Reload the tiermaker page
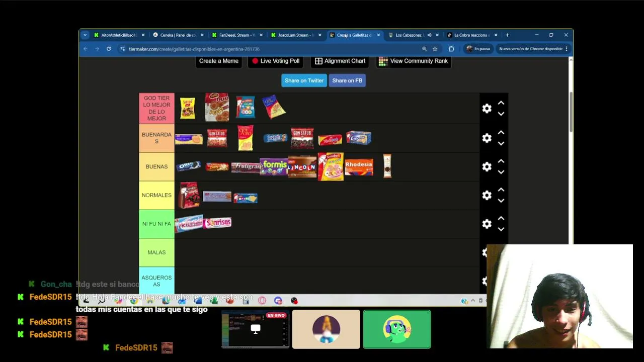Image resolution: width=644 pixels, height=362 pixels. (x=109, y=49)
